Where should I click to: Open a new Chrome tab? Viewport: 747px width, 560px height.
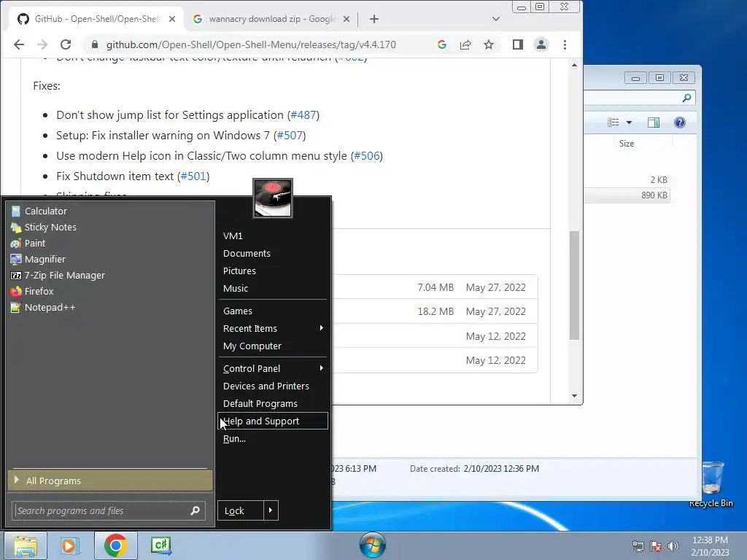click(374, 19)
